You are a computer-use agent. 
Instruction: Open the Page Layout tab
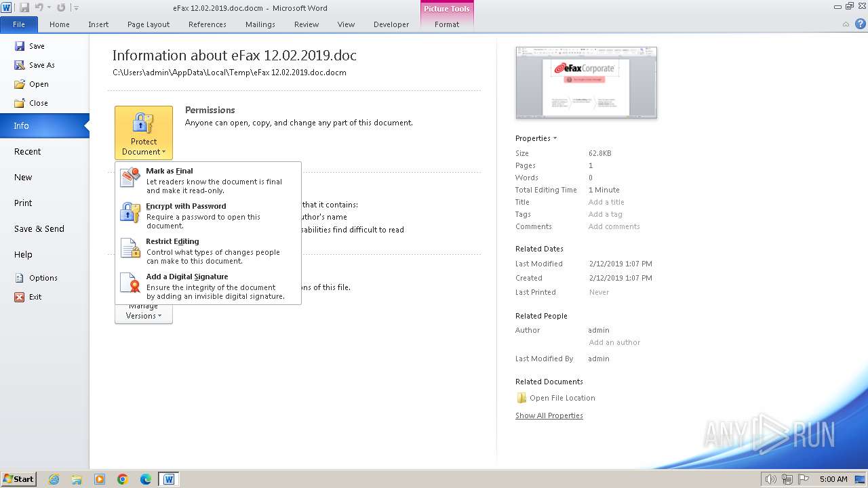[149, 24]
